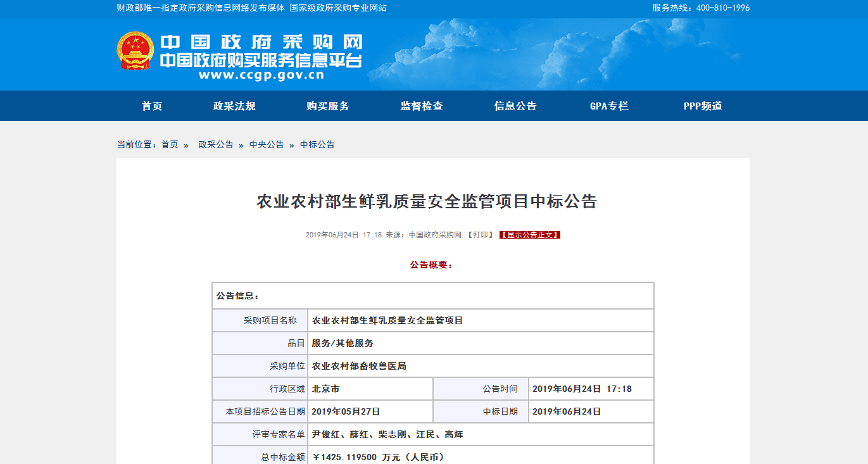This screenshot has height=464, width=868.
Task: Click the 中国政府采购网 banner title
Action: (261, 42)
